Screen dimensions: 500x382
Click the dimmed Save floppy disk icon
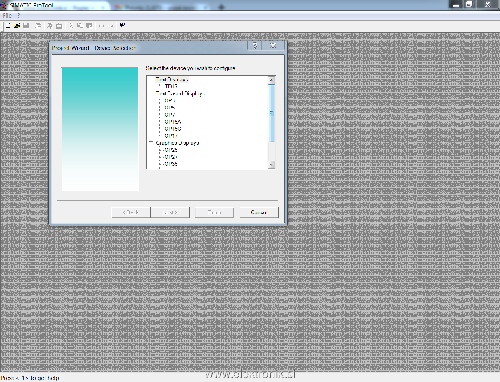pos(26,26)
